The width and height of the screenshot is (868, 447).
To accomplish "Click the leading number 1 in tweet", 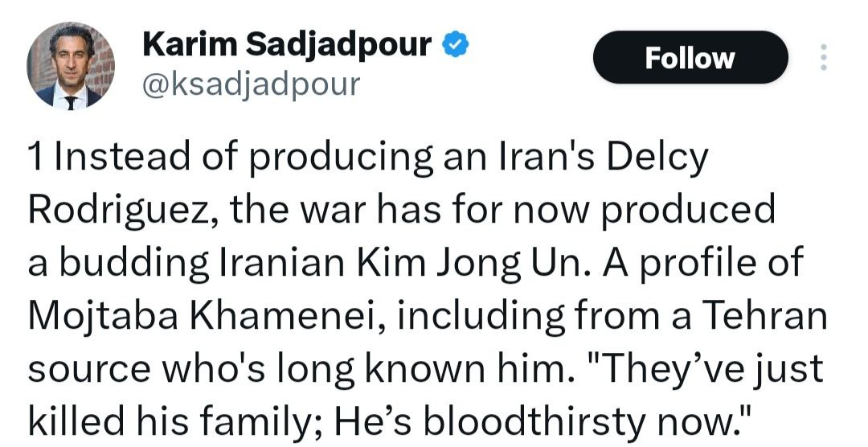I will tap(35, 158).
